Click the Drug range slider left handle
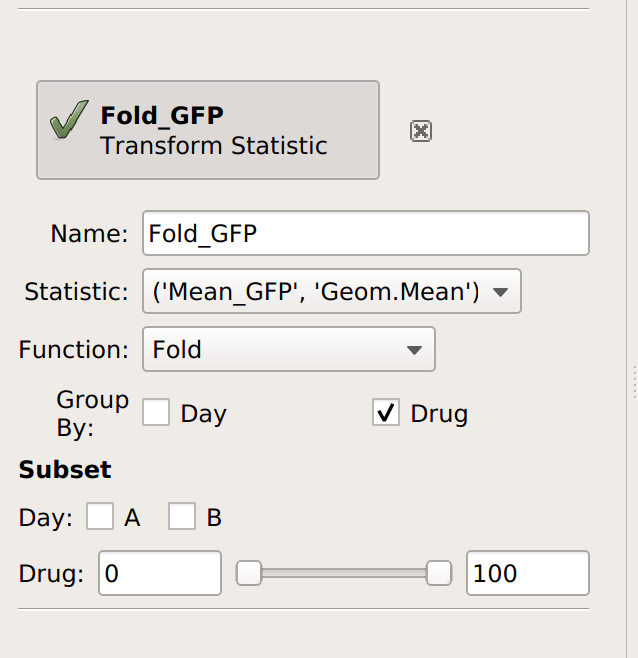638x658 pixels. click(x=249, y=573)
